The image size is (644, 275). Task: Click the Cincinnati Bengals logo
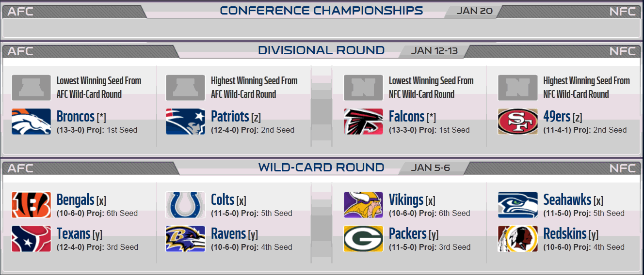[x=31, y=205]
